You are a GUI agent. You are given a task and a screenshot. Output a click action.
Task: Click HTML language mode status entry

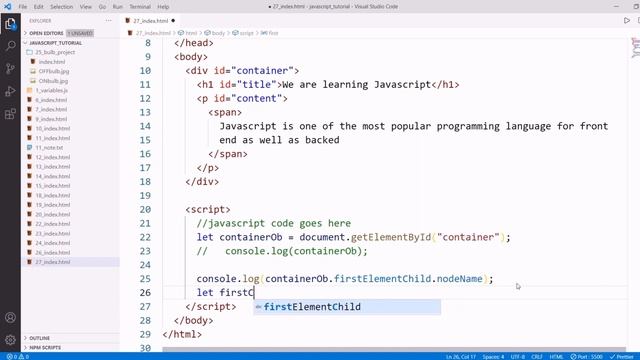pyautogui.click(x=556, y=356)
